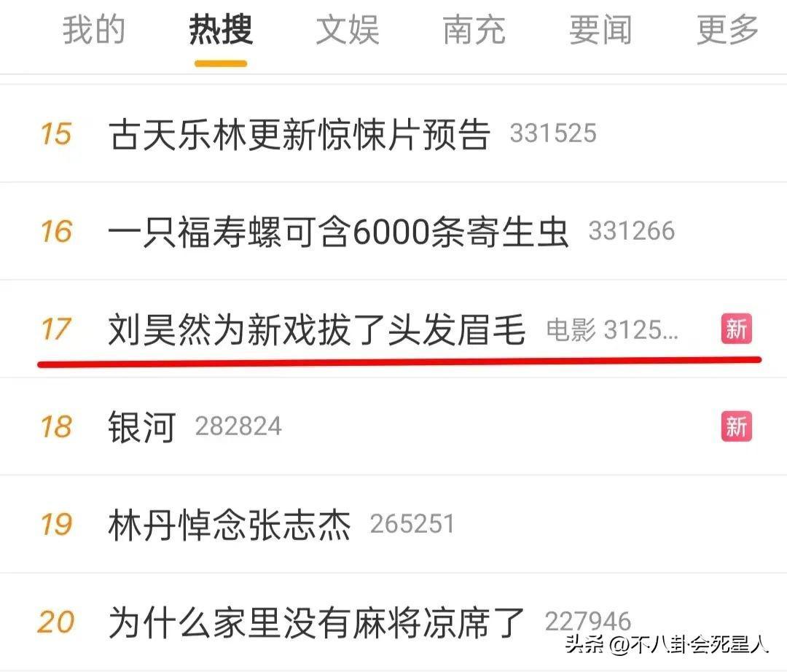Click rank number 20
This screenshot has height=672, width=787.
tap(55, 623)
